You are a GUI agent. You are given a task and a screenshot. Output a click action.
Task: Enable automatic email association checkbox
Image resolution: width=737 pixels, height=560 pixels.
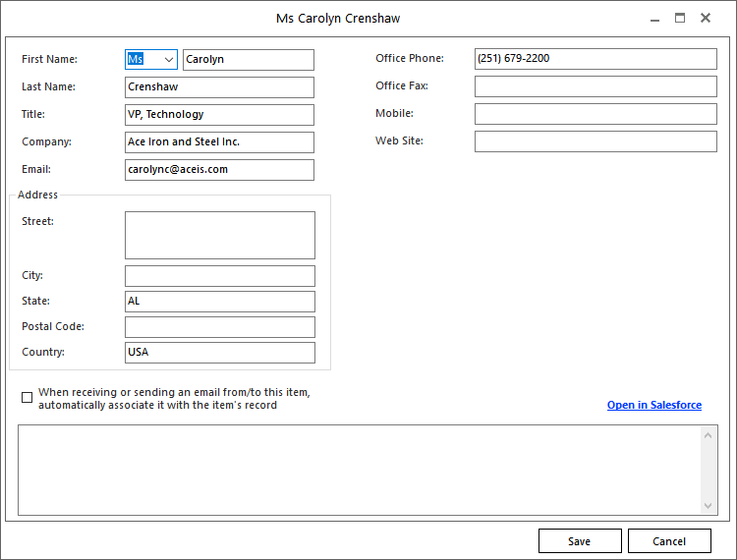point(27,398)
